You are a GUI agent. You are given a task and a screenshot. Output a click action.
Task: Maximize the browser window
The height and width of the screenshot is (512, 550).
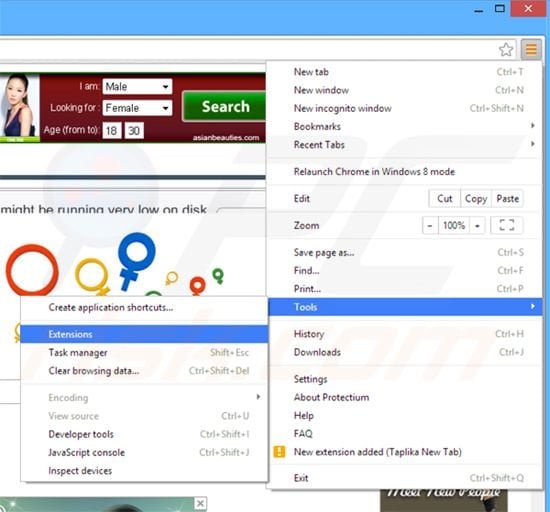[x=499, y=9]
